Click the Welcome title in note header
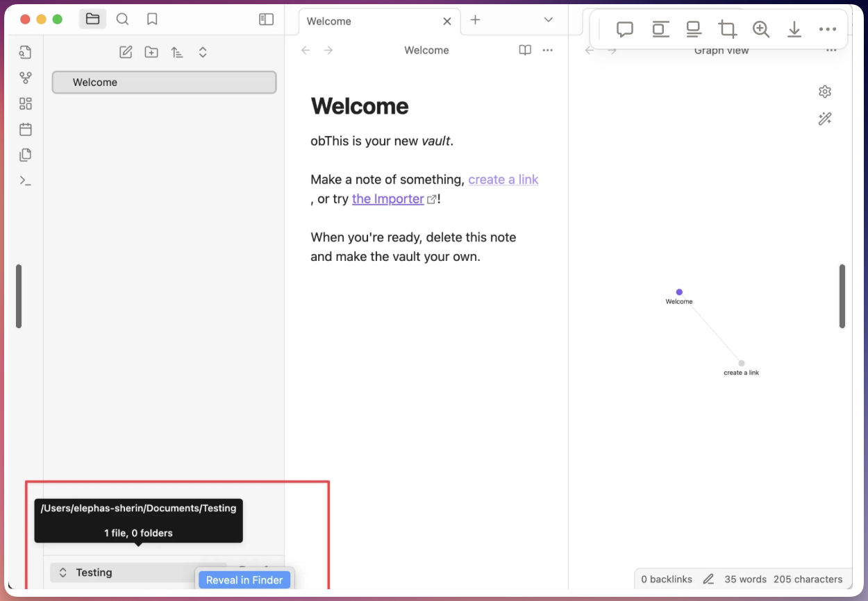Screen dimensions: 868x601 pos(426,50)
